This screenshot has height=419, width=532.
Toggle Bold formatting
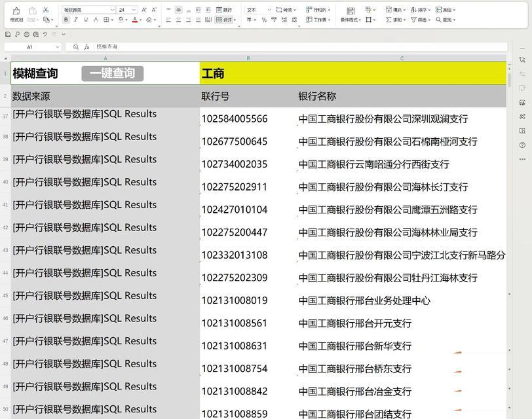[66, 20]
